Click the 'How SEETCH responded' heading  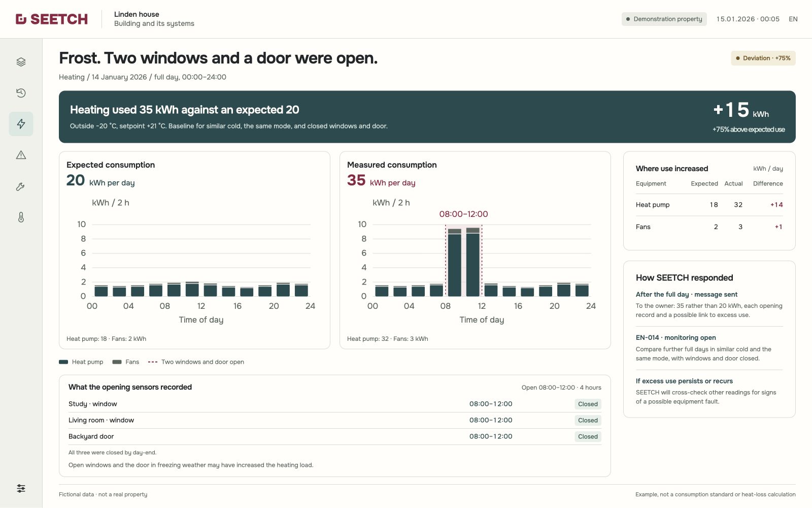[x=684, y=278]
